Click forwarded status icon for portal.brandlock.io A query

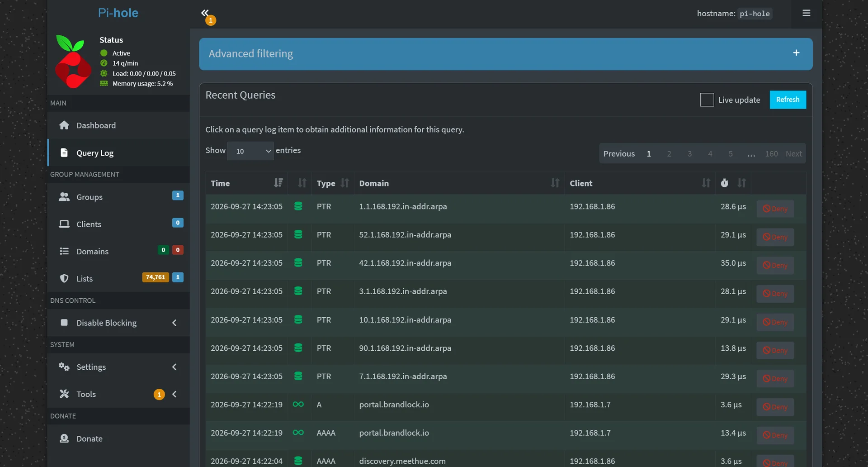coord(298,404)
